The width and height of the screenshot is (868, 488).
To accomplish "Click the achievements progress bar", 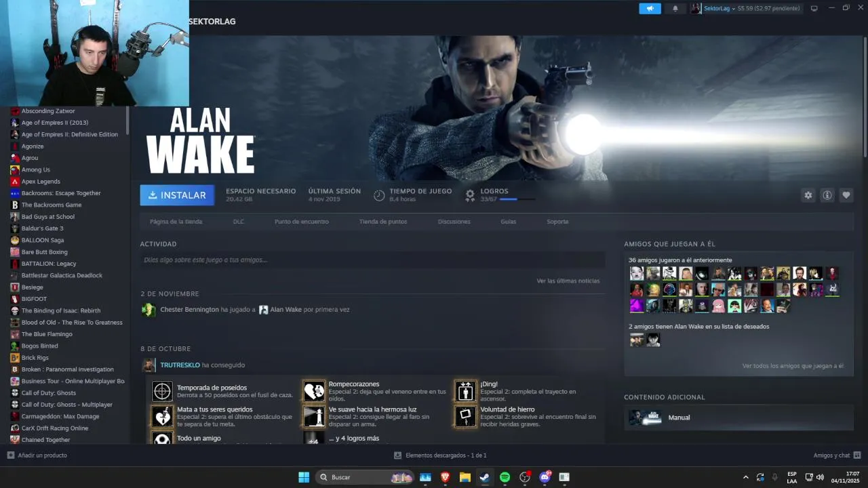I will (x=517, y=199).
